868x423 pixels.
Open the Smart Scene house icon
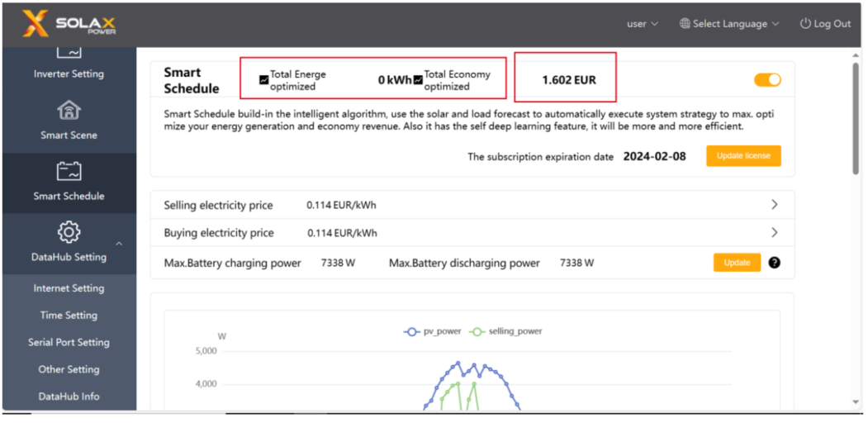pos(69,110)
